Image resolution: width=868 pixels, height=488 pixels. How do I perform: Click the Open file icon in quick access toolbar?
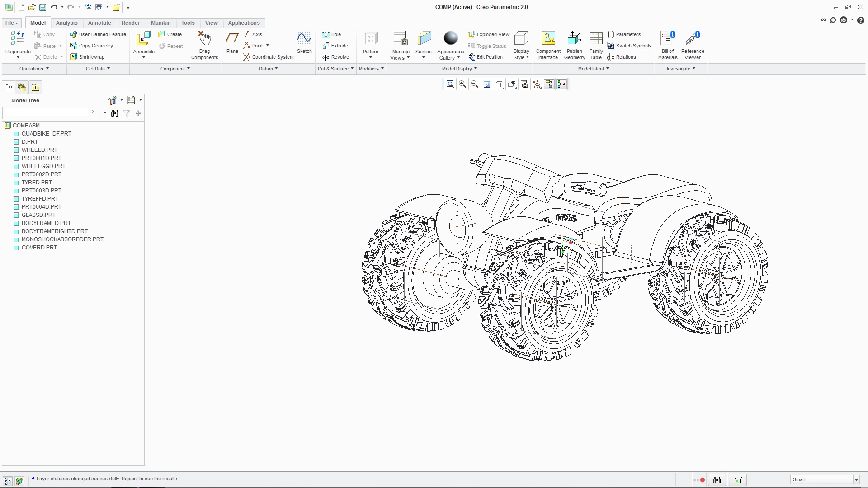tap(32, 7)
